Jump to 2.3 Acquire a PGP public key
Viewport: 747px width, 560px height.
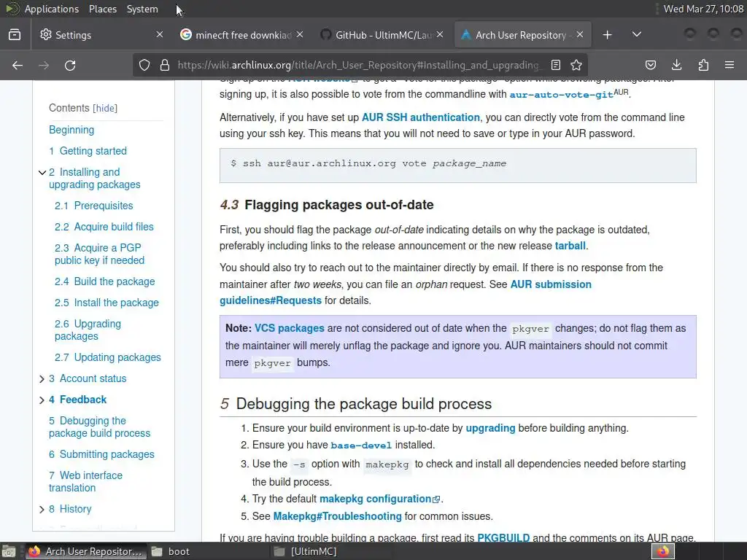(x=99, y=254)
